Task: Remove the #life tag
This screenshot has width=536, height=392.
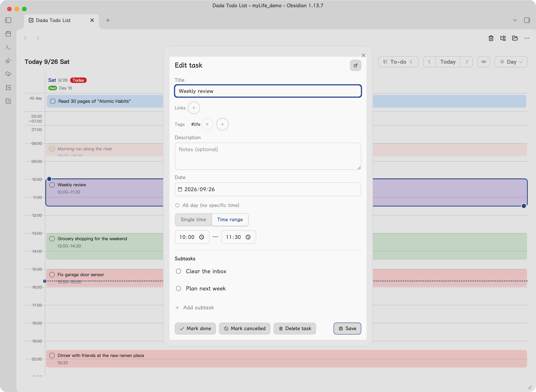Action: tap(207, 124)
